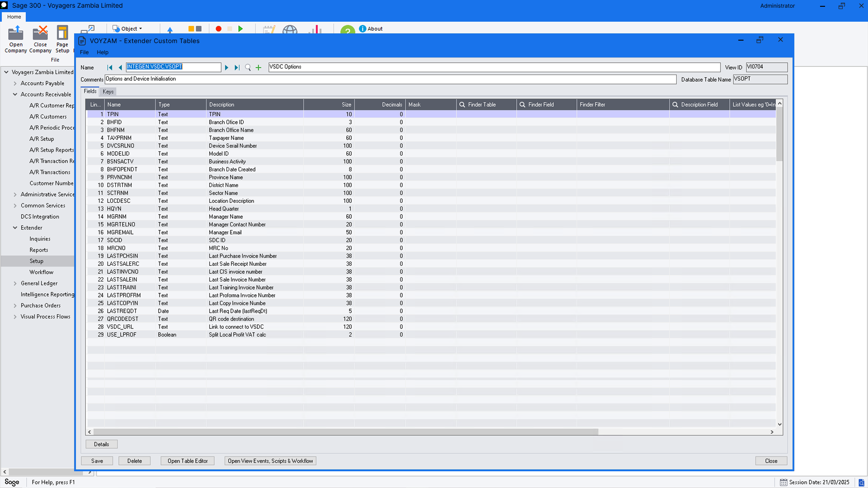Open the Name finder magnifier
The width and height of the screenshot is (868, 488).
248,67
